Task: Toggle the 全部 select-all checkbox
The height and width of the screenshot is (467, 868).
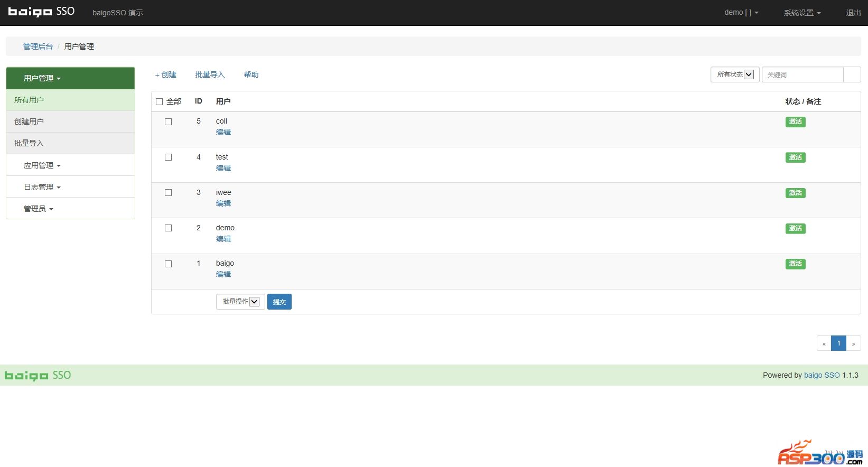Action: 159,101
